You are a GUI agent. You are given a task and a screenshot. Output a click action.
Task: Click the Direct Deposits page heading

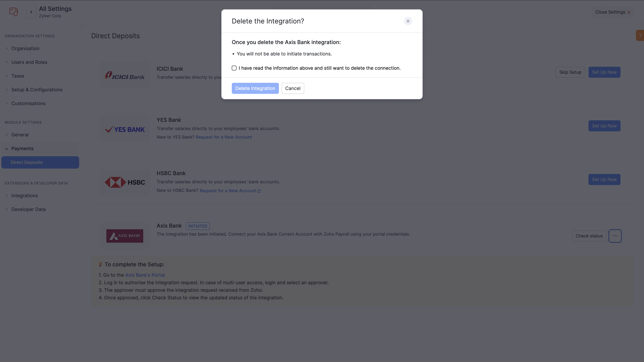[x=115, y=36]
